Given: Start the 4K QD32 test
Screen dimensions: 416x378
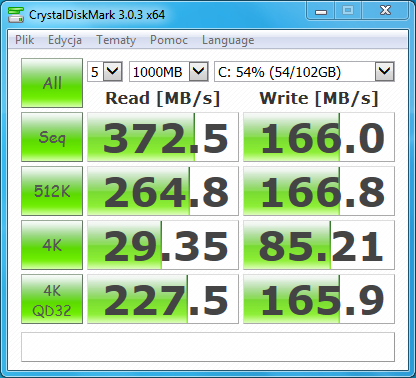Looking at the screenshot, I should pyautogui.click(x=52, y=299).
